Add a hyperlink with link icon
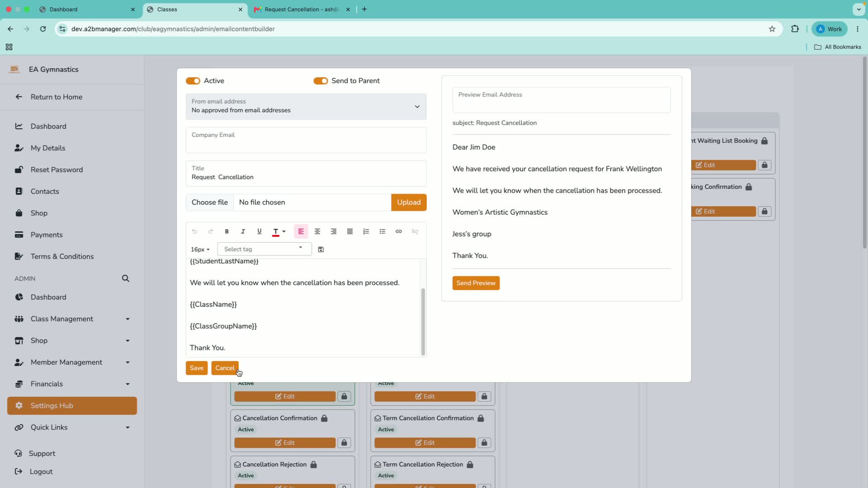Screen dimensions: 868x488 click(399, 231)
